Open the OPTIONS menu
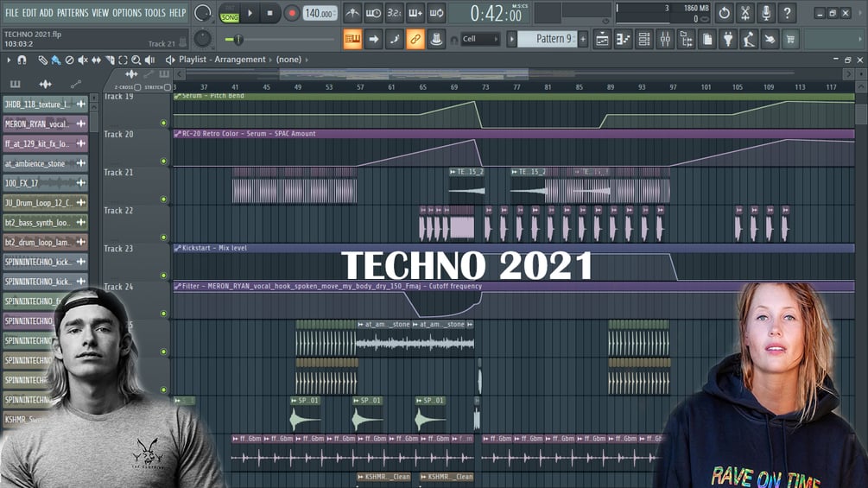This screenshot has width=868, height=488. point(127,12)
